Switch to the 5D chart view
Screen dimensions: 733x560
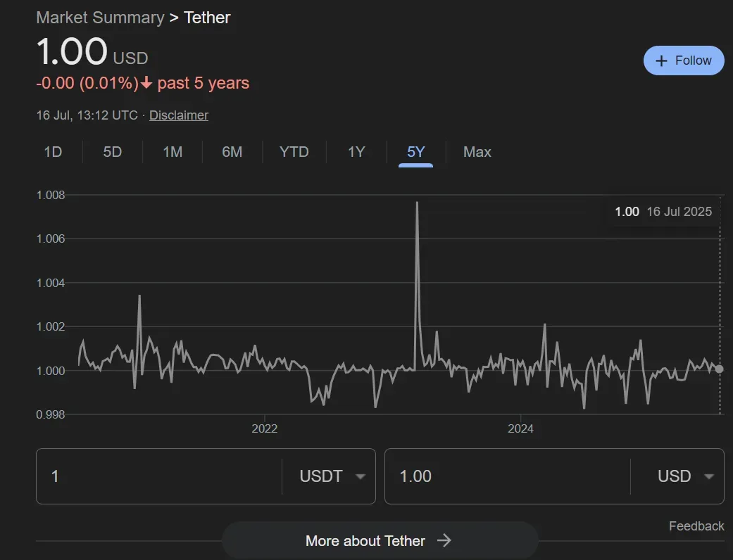point(111,152)
